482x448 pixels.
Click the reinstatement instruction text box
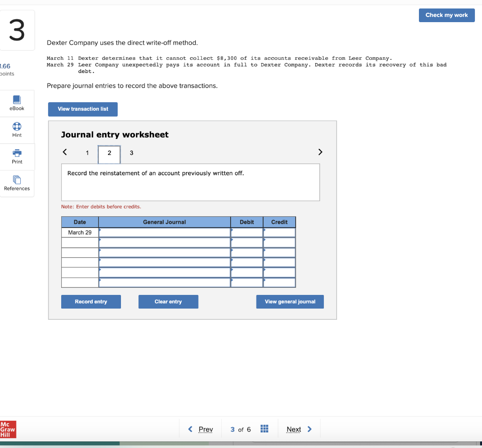191,182
